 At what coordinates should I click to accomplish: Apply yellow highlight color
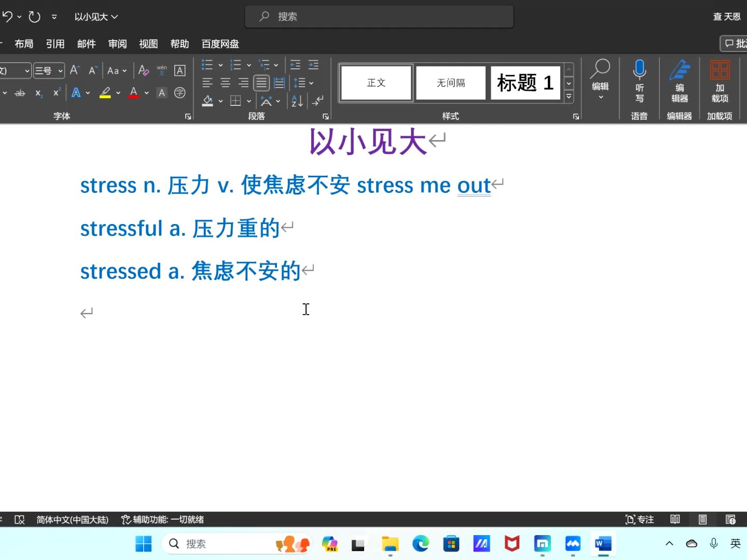pyautogui.click(x=105, y=93)
